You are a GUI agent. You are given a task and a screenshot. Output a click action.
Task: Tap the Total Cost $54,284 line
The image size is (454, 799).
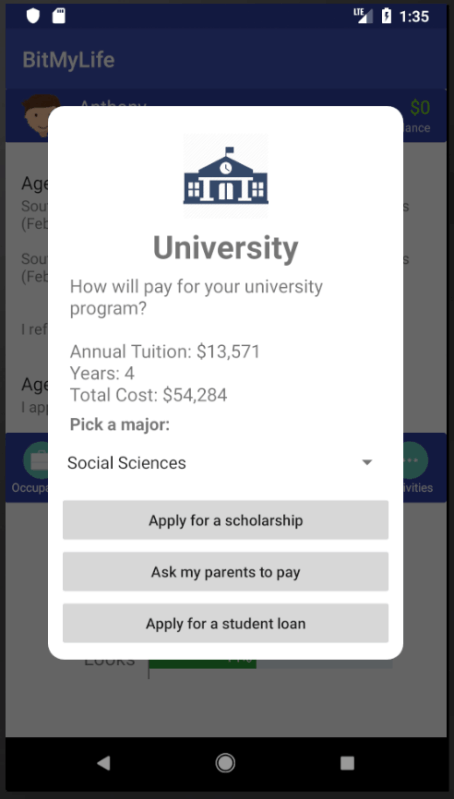[148, 395]
